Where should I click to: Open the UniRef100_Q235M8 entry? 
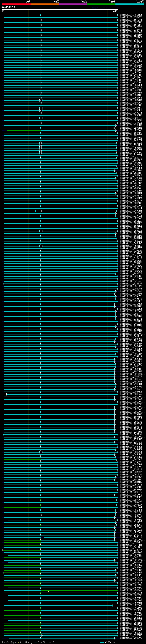tap(131, 636)
